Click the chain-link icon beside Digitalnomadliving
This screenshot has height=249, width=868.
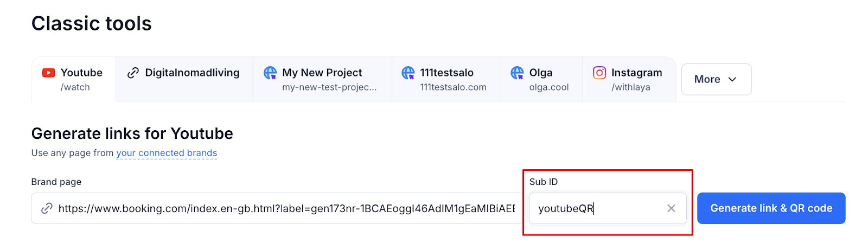[133, 73]
